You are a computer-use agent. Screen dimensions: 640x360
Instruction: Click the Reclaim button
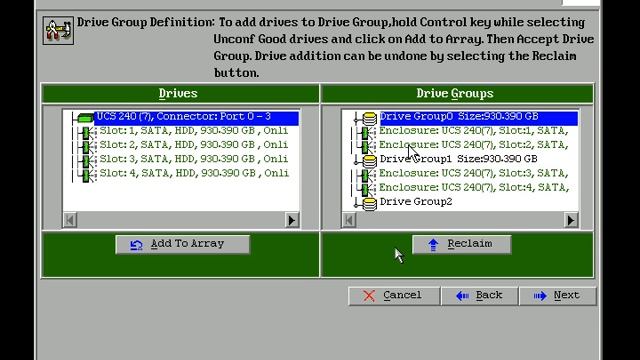click(x=462, y=244)
